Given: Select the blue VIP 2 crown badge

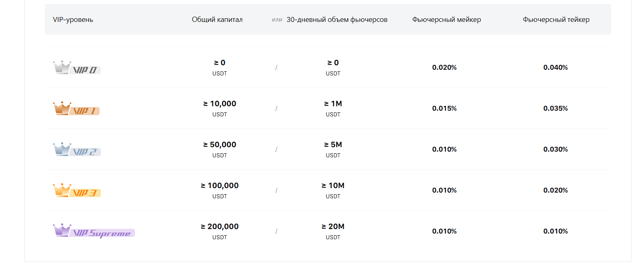Looking at the screenshot, I should tap(77, 149).
